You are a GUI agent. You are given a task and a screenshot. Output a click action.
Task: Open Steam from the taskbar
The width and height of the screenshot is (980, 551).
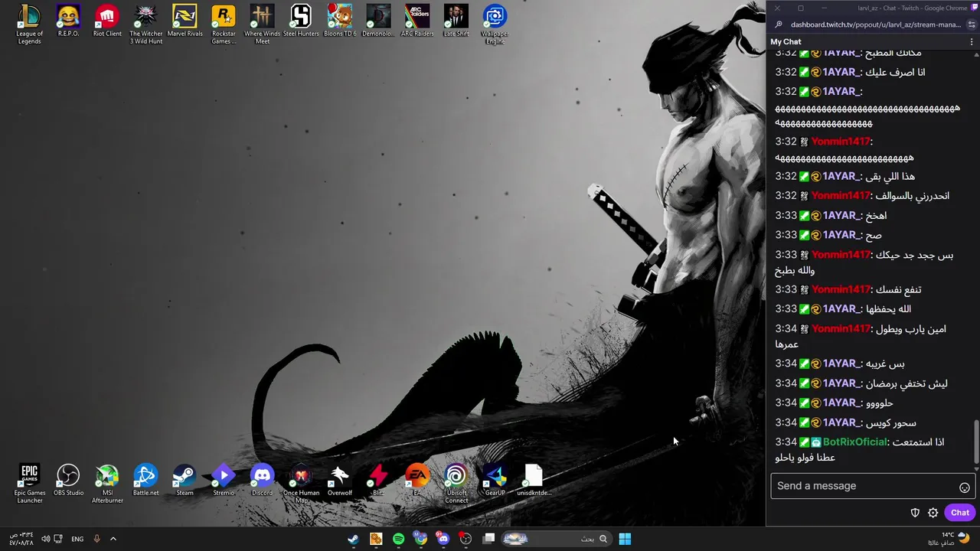[x=353, y=539]
